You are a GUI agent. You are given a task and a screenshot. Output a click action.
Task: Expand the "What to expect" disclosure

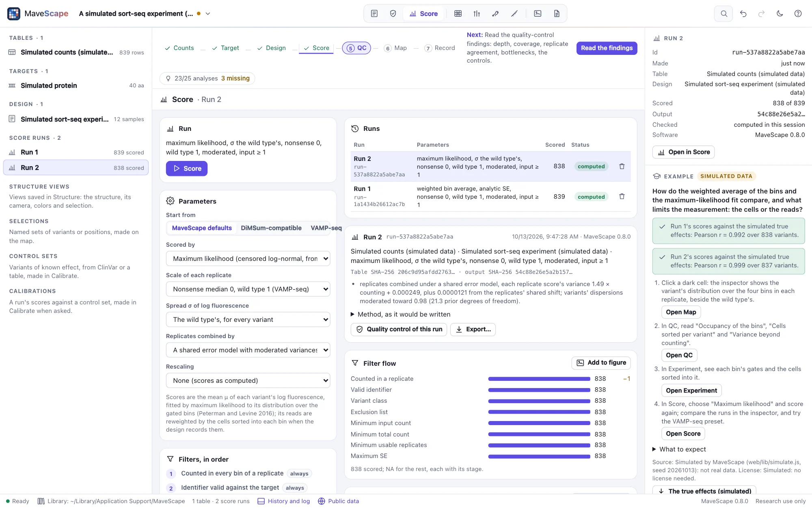(679, 449)
